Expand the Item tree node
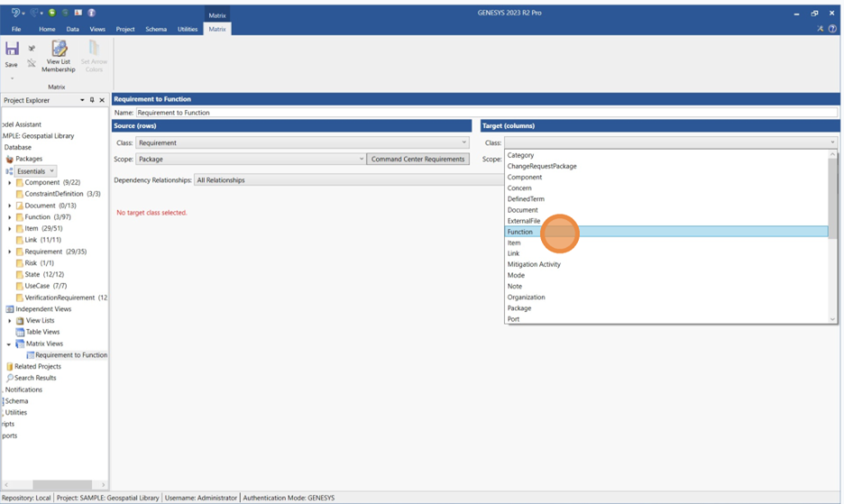Screen dimensions: 844x504 (9, 229)
